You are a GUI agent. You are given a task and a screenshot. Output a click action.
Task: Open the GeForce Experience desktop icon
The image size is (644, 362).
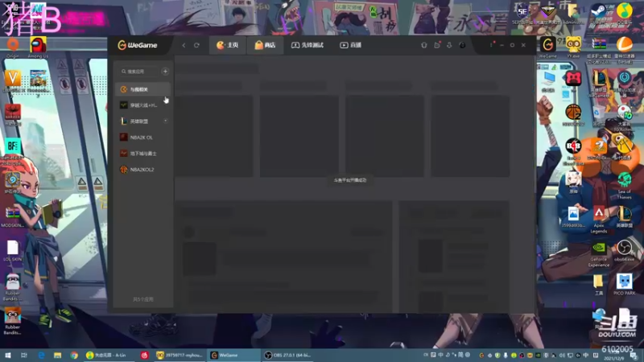point(599,253)
